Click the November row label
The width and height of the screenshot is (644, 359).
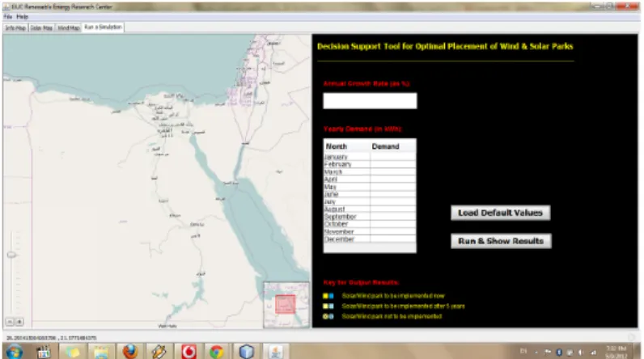[339, 231]
